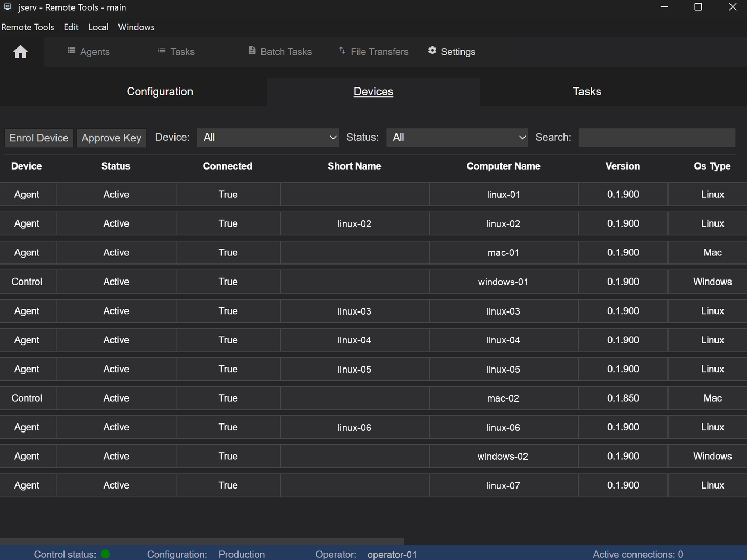This screenshot has height=560, width=747.
Task: Click Active status in linux-07 row
Action: click(x=116, y=485)
